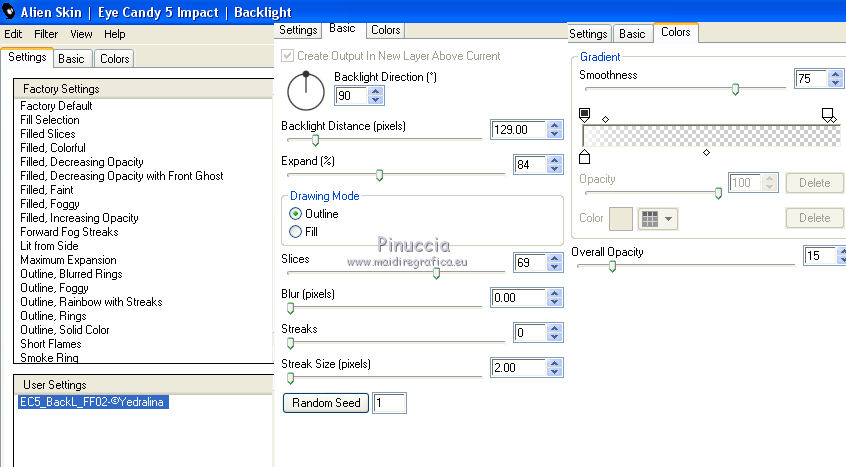Open the View menu

(81, 34)
